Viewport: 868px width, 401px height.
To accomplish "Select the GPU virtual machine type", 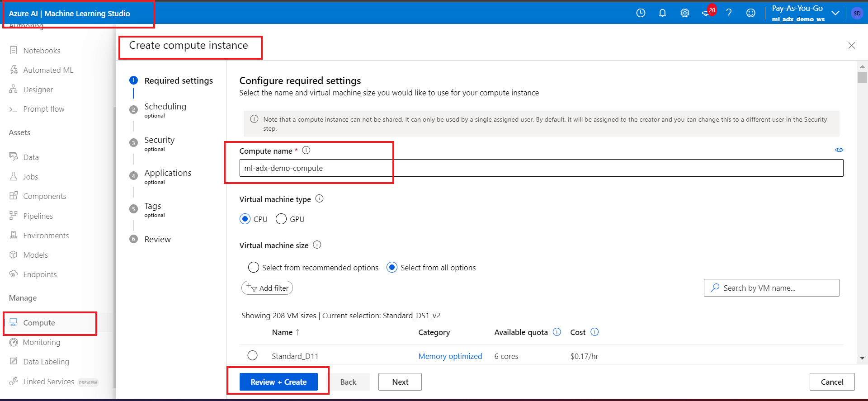I will point(281,219).
